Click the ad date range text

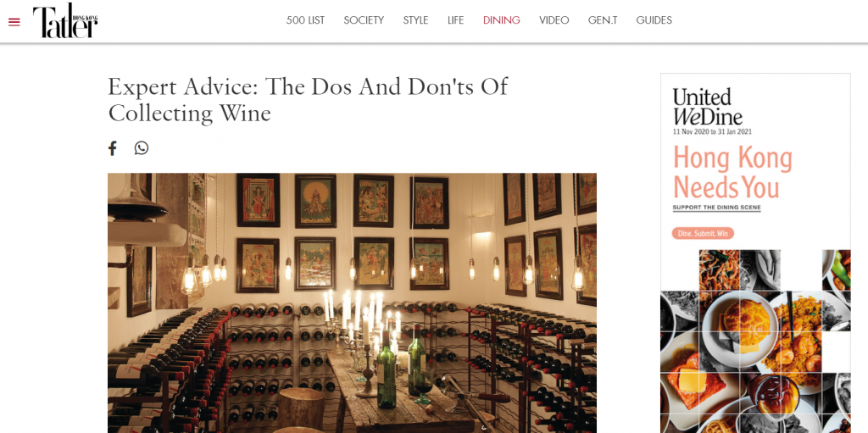(x=712, y=132)
